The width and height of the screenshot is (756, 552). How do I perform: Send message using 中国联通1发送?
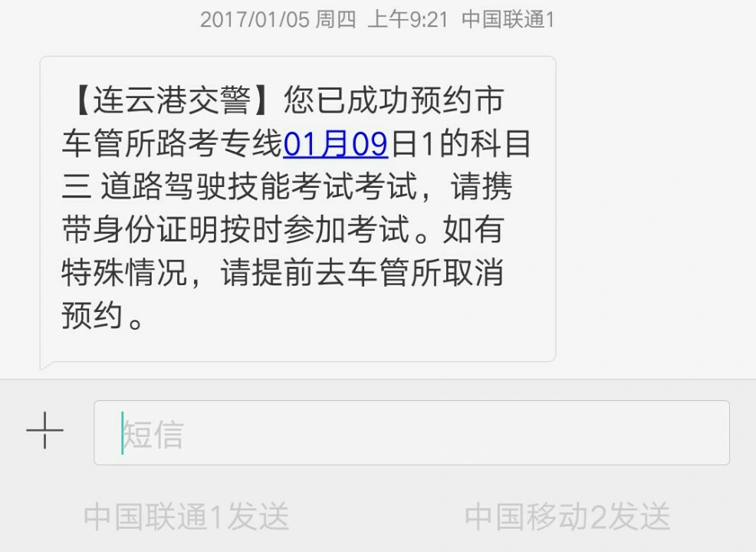(x=186, y=516)
